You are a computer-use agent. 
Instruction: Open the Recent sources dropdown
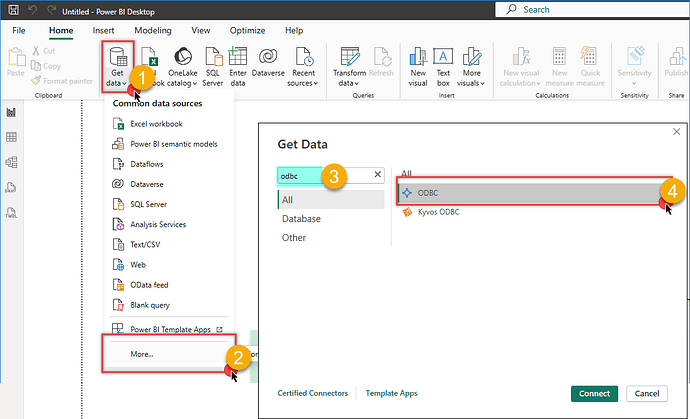303,66
